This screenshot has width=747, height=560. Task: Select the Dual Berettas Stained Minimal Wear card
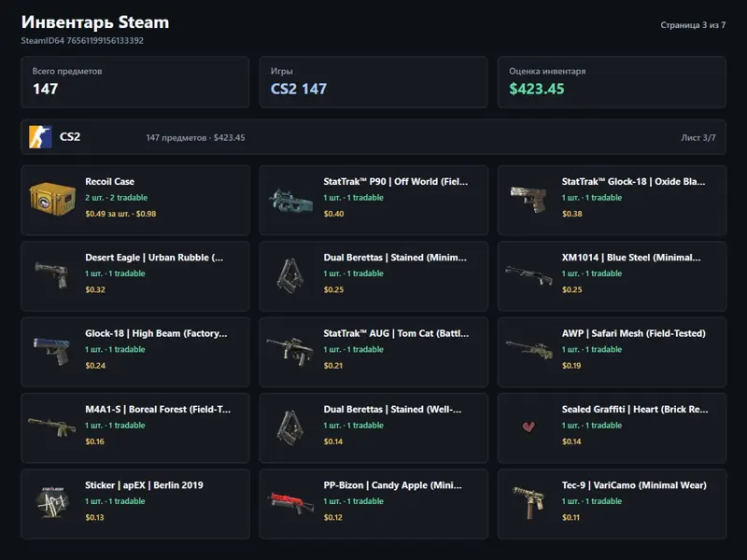(373, 276)
